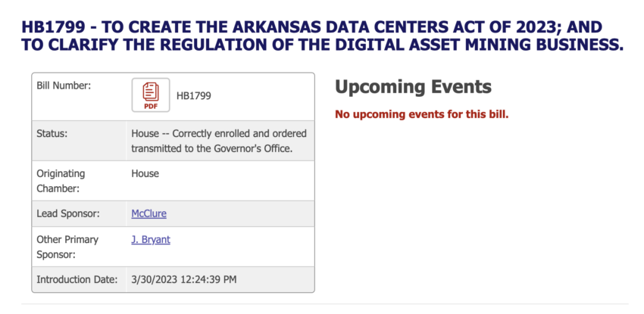The height and width of the screenshot is (314, 644).
Task: Select the Status label cell
Action: coord(80,141)
